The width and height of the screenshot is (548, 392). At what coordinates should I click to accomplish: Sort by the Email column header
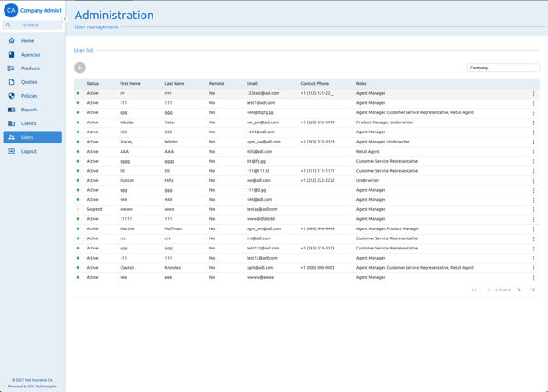point(252,83)
